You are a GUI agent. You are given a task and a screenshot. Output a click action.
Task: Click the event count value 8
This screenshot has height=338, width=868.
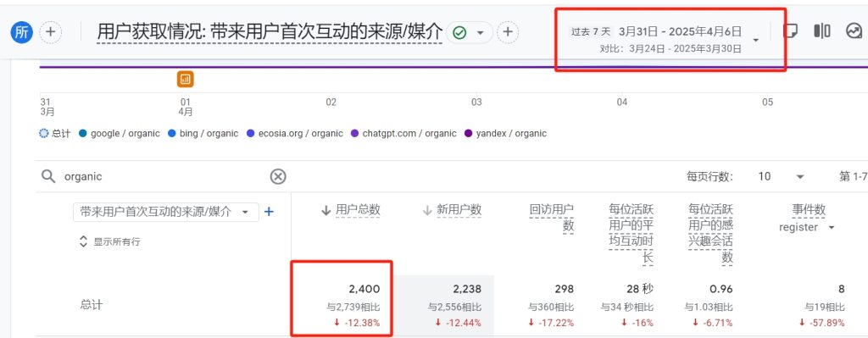(842, 289)
